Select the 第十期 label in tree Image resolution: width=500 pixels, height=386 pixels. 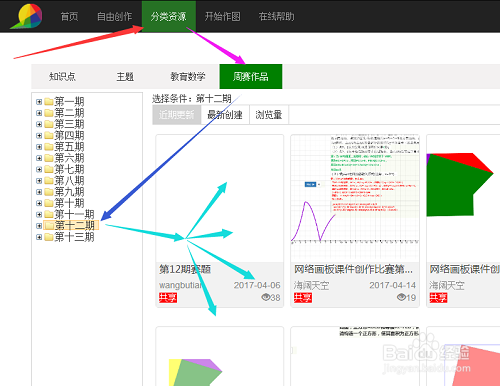click(x=69, y=203)
